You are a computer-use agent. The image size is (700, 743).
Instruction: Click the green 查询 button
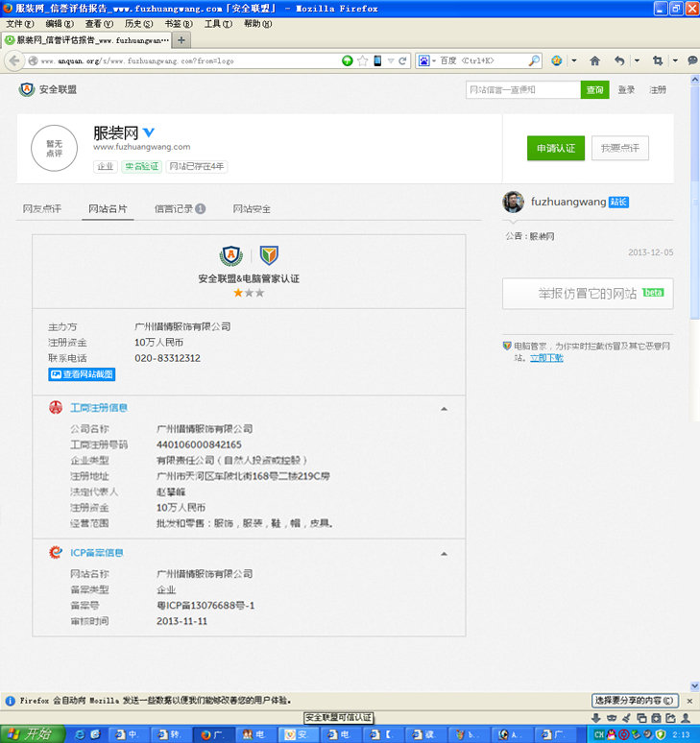594,89
